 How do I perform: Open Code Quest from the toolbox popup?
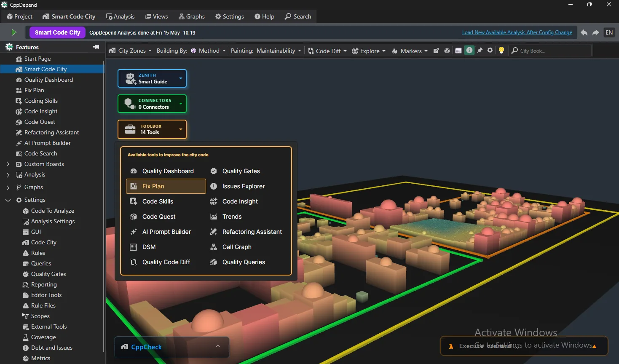click(x=166, y=217)
